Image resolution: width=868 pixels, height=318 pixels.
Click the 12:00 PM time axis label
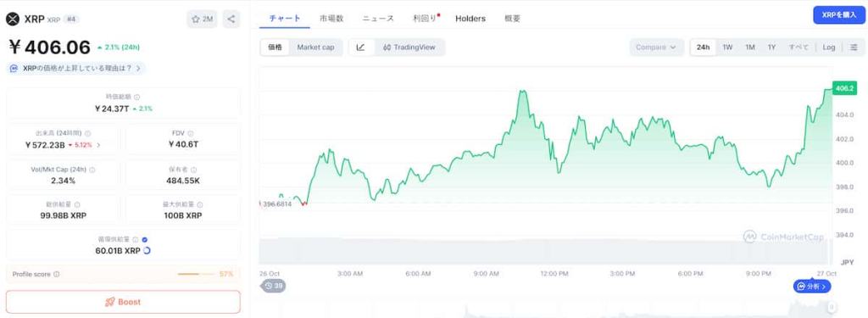point(554,274)
